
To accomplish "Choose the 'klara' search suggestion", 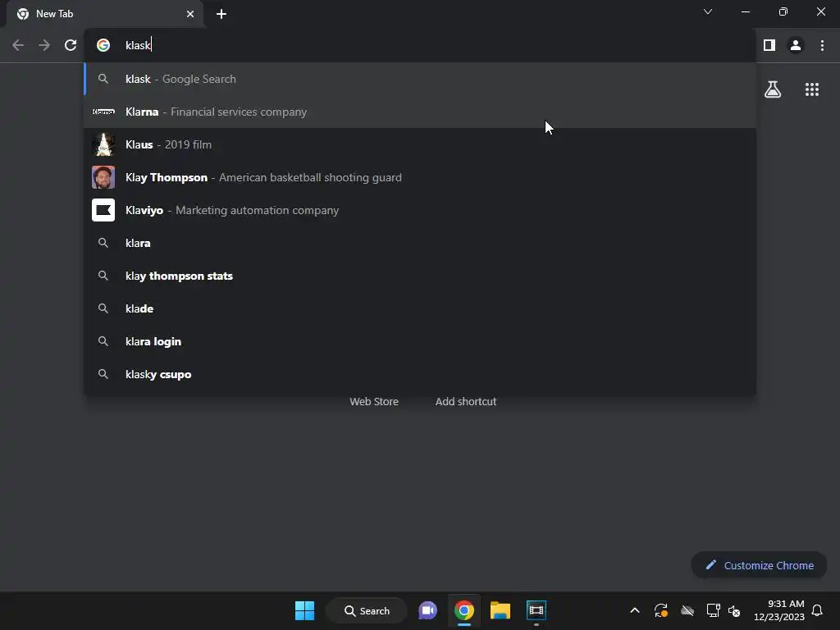I will tap(420, 243).
